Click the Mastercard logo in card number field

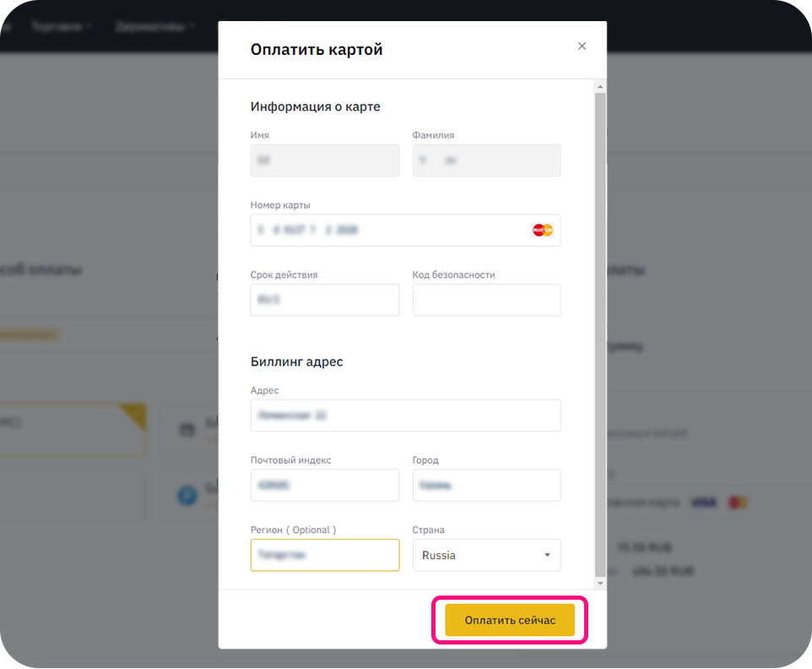pyautogui.click(x=543, y=230)
